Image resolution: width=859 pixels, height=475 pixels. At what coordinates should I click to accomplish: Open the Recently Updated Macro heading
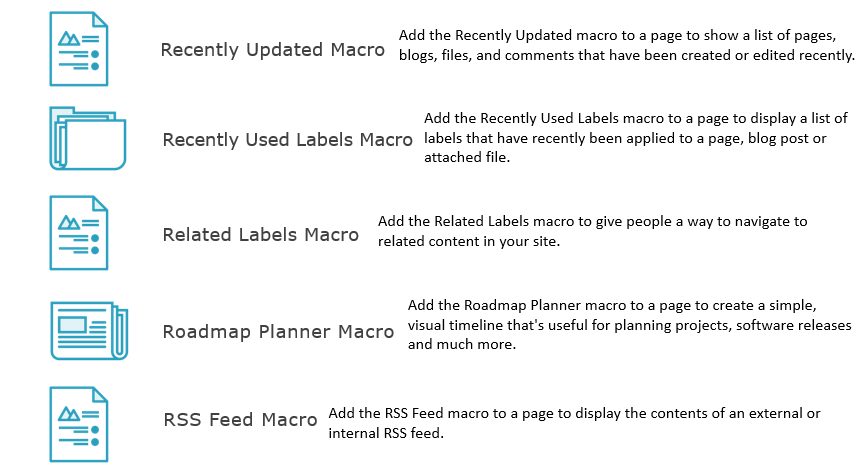[272, 50]
